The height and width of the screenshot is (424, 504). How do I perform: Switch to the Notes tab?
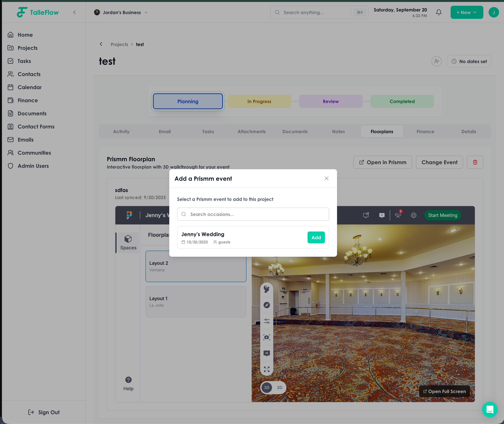click(338, 132)
